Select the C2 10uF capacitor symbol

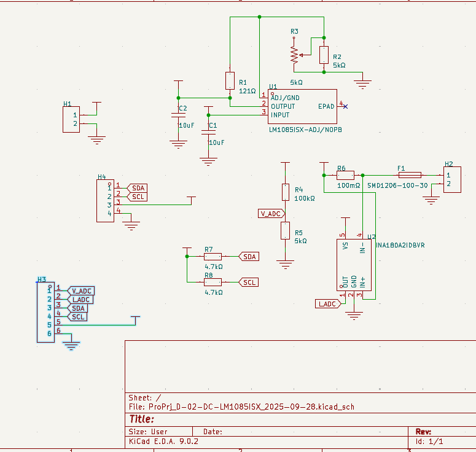tap(178, 116)
